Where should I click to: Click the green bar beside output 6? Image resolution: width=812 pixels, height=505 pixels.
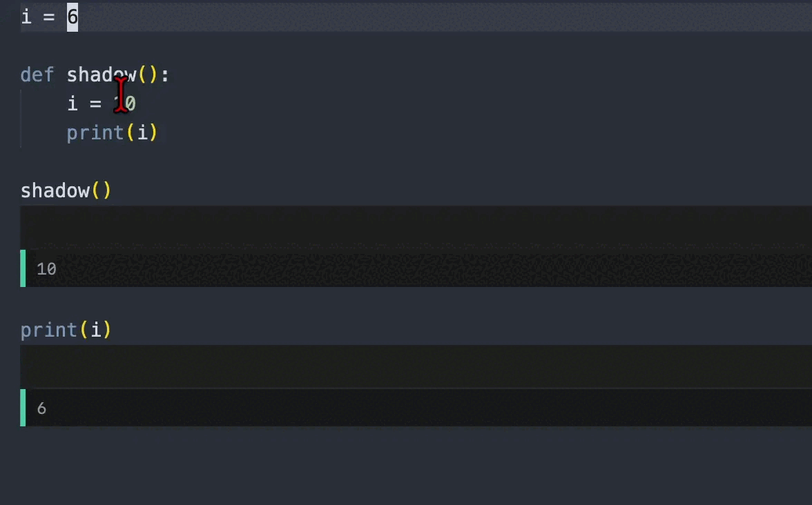click(23, 408)
